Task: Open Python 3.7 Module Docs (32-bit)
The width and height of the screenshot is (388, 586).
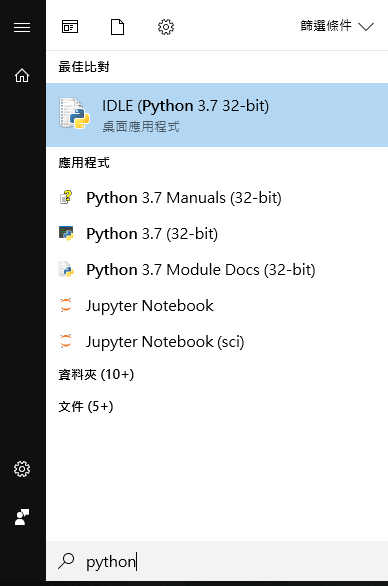Action: point(217,269)
